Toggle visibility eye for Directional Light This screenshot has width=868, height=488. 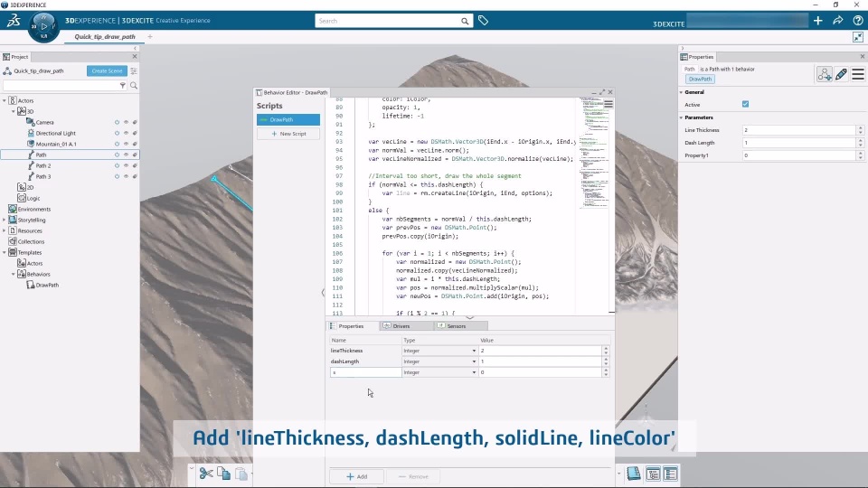tap(126, 133)
